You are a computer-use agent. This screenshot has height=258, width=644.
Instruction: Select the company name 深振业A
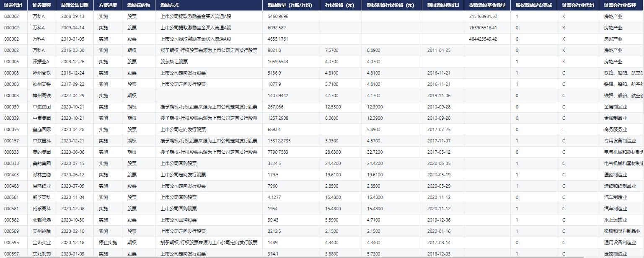[x=41, y=62]
